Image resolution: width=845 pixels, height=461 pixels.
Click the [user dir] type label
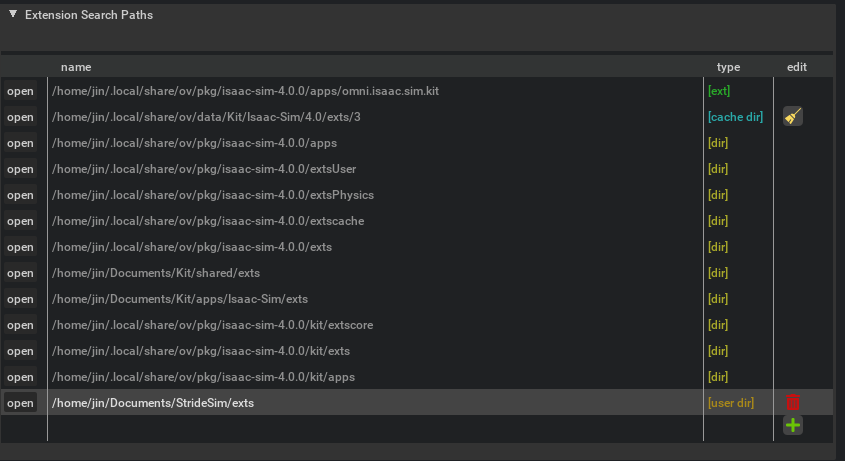point(731,403)
